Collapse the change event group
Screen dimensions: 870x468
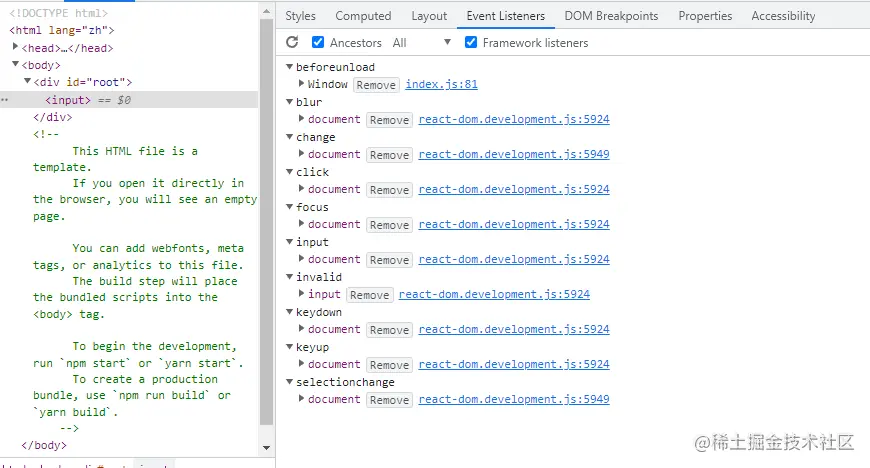(289, 137)
